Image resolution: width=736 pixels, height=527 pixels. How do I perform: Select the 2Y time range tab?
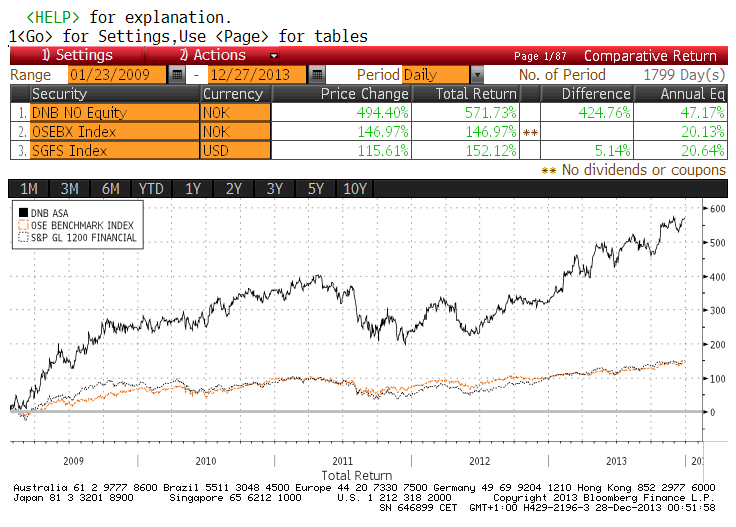(233, 189)
